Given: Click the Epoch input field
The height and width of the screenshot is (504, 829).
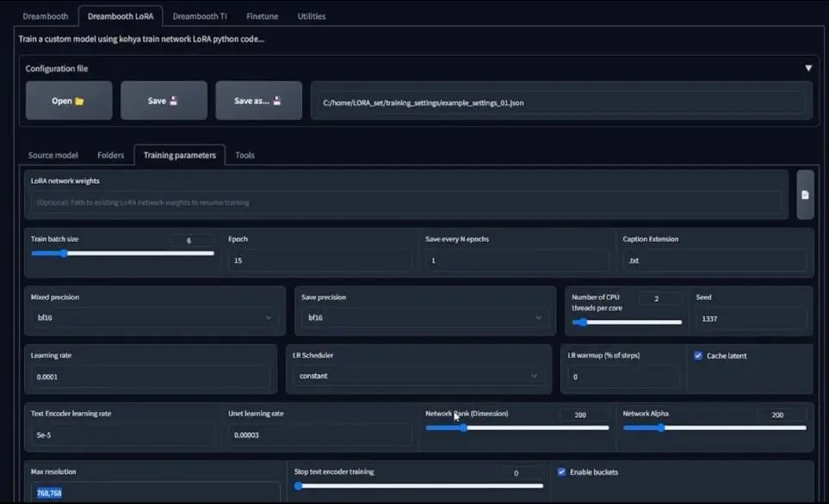Looking at the screenshot, I should coord(319,261).
